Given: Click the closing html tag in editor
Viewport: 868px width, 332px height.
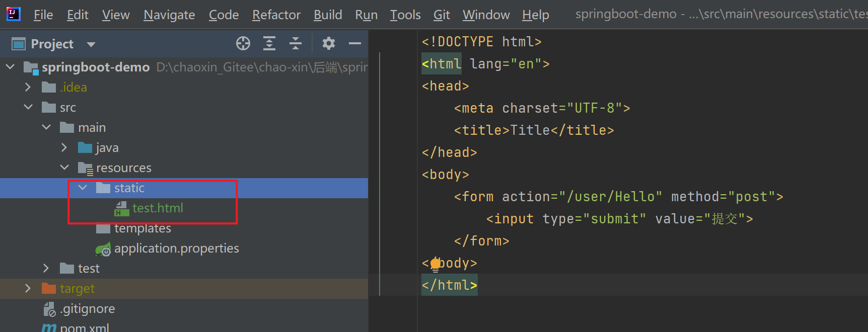Looking at the screenshot, I should 449,285.
